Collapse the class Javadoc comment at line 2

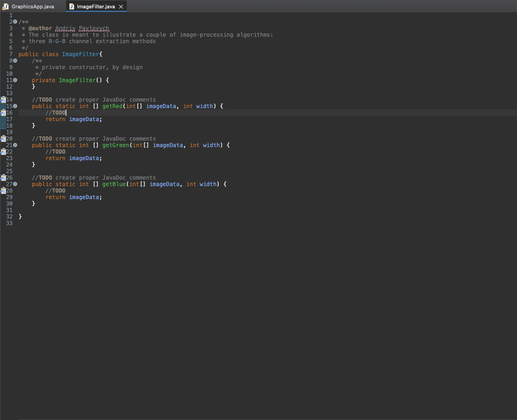click(15, 21)
